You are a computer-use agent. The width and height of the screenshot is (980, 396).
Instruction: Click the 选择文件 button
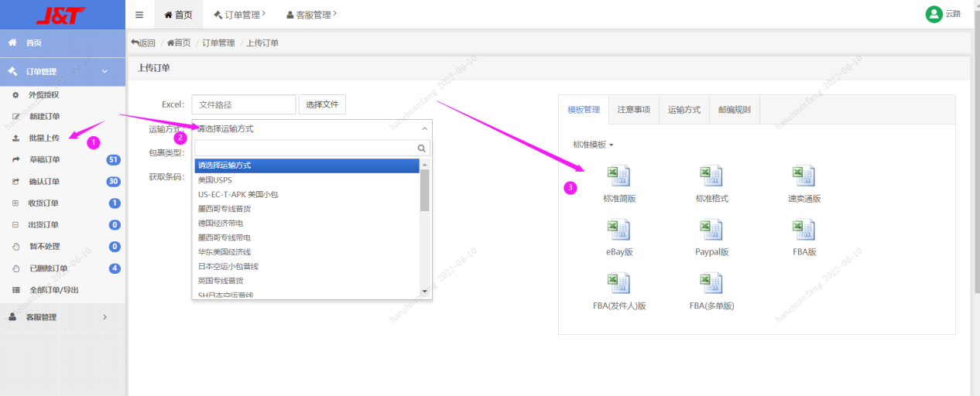[322, 104]
